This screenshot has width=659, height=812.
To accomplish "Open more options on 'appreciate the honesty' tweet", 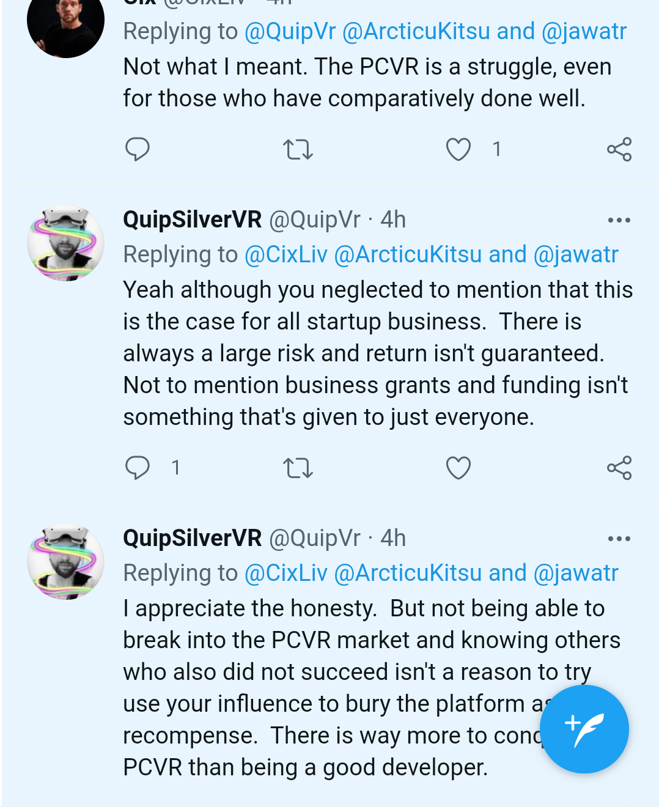I will (619, 539).
